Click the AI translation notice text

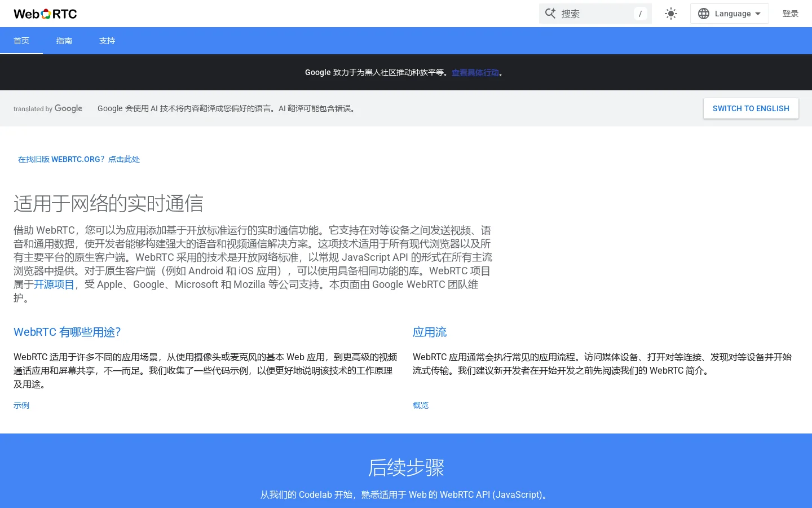point(228,108)
